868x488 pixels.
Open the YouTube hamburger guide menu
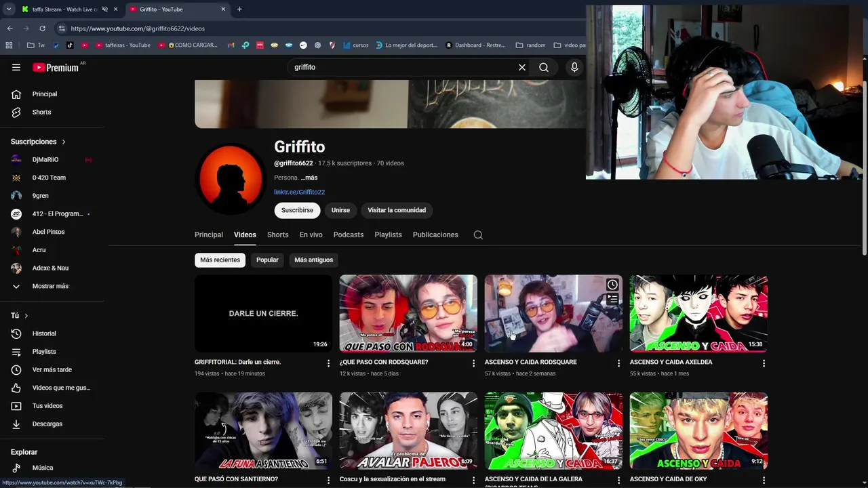(x=16, y=67)
